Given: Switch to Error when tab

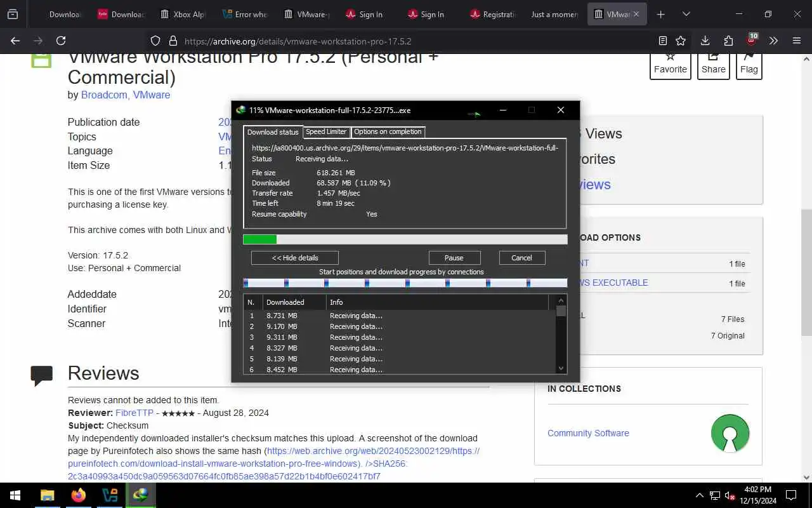Looking at the screenshot, I should click(244, 14).
